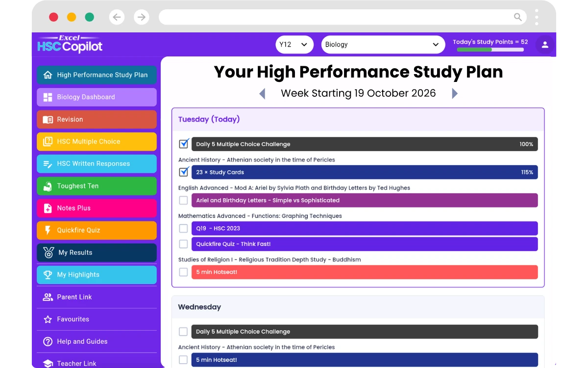Click the Revision book icon

click(48, 119)
